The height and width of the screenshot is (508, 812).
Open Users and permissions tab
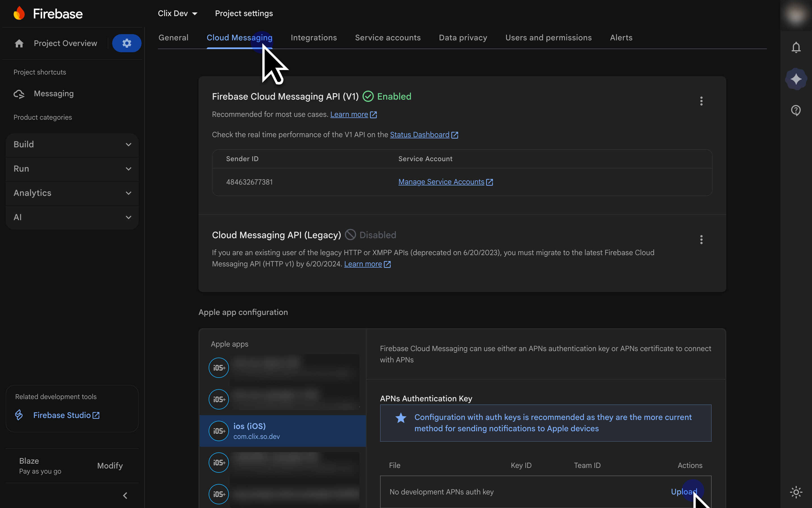[x=549, y=38]
